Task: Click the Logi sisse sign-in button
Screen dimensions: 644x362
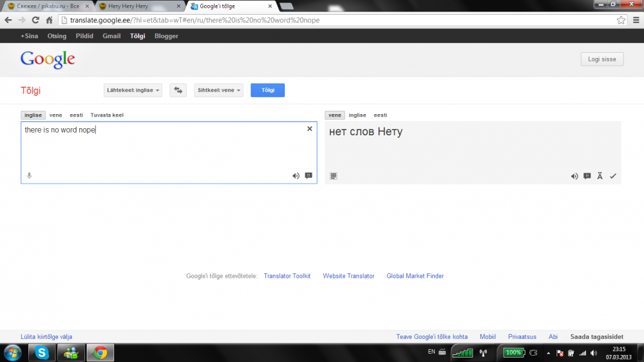Action: click(601, 59)
